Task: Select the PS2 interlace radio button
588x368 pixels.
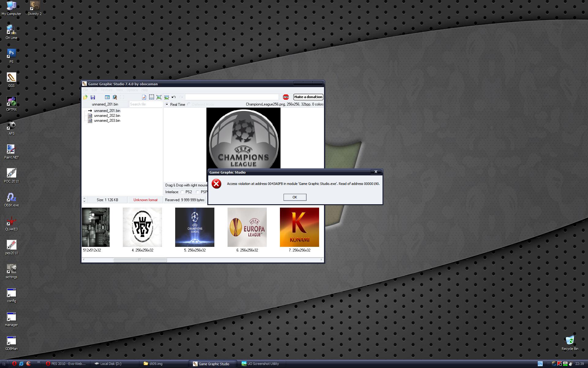Action: coord(182,192)
